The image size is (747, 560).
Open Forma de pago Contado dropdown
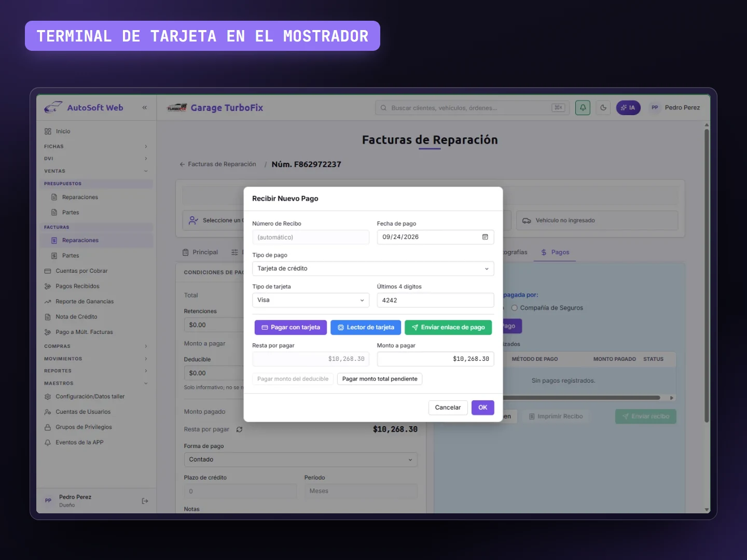(x=300, y=460)
